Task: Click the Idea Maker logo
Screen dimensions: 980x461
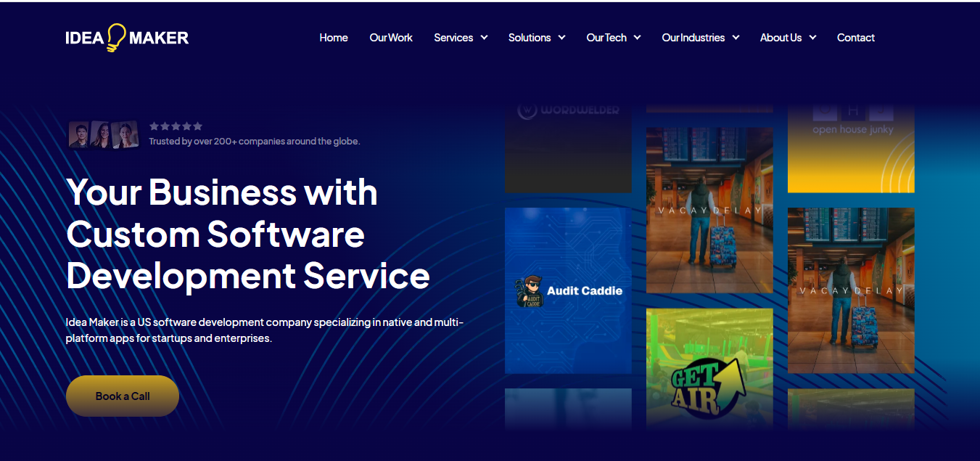Action: click(127, 38)
